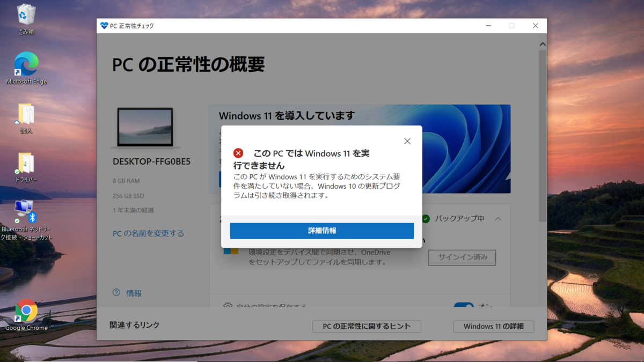Viewport: 644px width, 362px height.
Task: Click the 1 年未満の経過 text
Action: coord(133,210)
